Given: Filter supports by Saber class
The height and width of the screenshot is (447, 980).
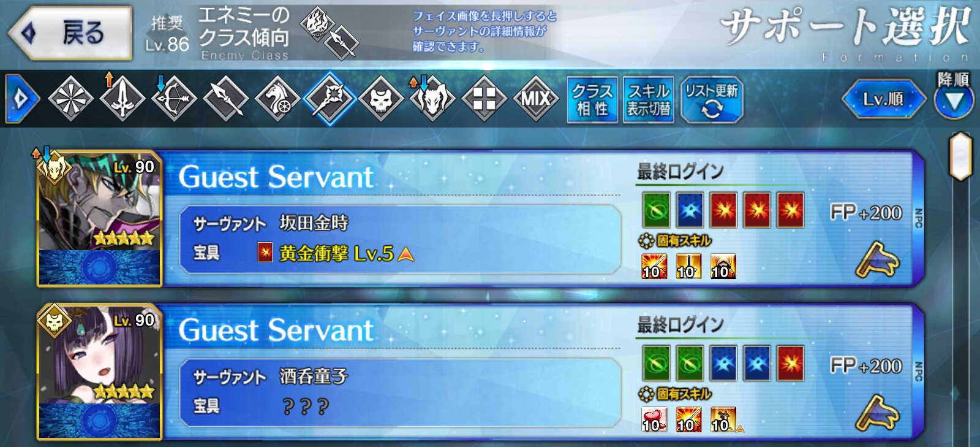Looking at the screenshot, I should pyautogui.click(x=122, y=98).
